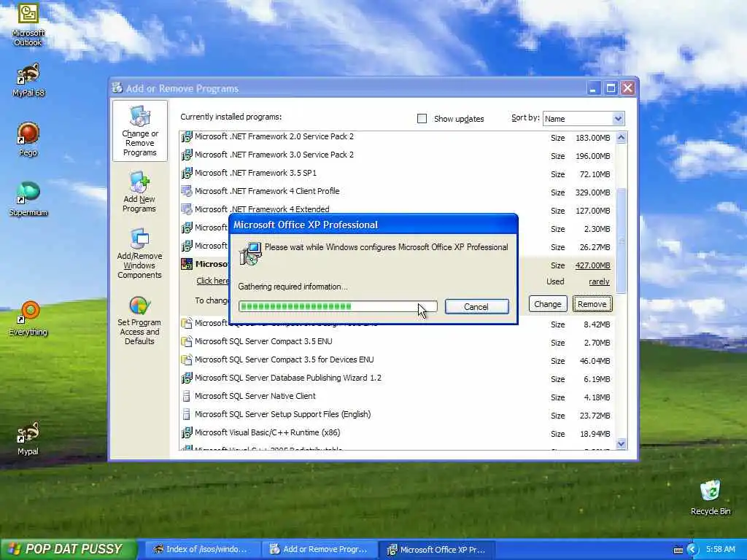Select Microsoft .NET Framework 4 Client Profile row
The width and height of the screenshot is (747, 560).
(397, 192)
